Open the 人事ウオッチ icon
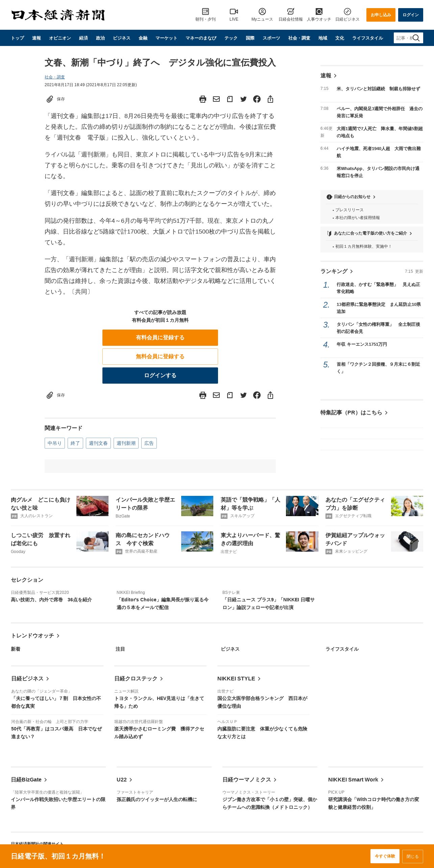Image resolution: width=434 pixels, height=868 pixels. pyautogui.click(x=319, y=11)
